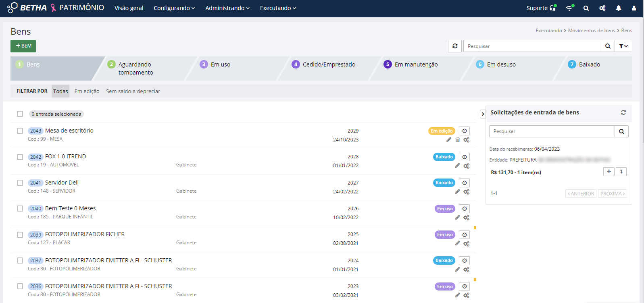Select checkbox for FOX 1.0 ITREND
The height and width of the screenshot is (303, 644).
tap(20, 157)
